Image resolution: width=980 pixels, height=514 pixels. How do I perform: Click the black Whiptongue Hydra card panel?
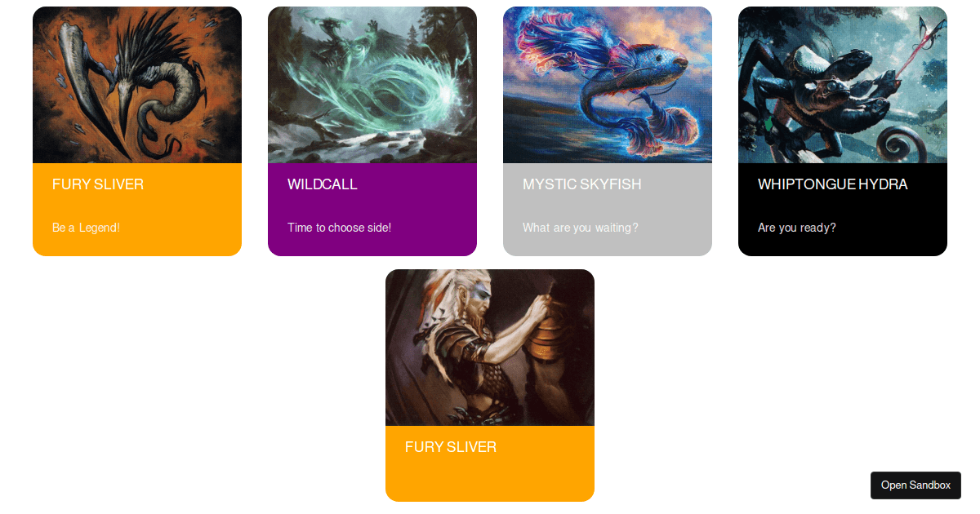[843, 210]
